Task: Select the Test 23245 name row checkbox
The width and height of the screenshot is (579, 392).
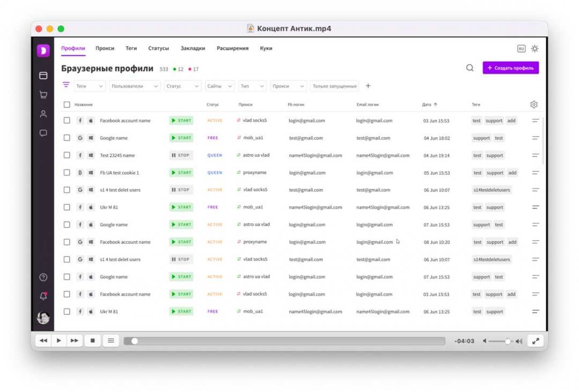Action: [x=67, y=155]
